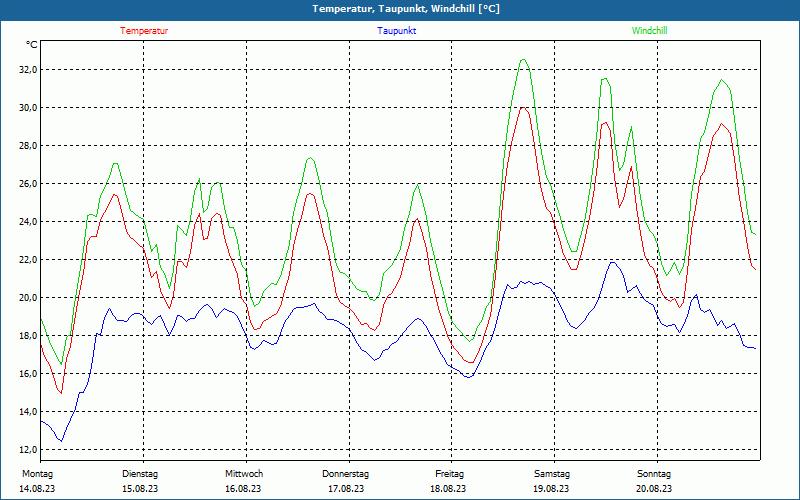This screenshot has height=500, width=800.
Task: Click the 28,0 axis value
Action: 28,146
